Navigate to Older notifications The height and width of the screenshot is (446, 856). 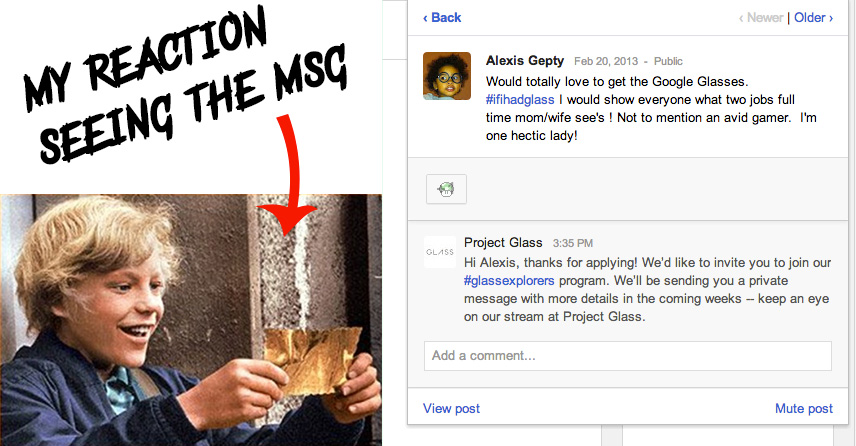[813, 17]
